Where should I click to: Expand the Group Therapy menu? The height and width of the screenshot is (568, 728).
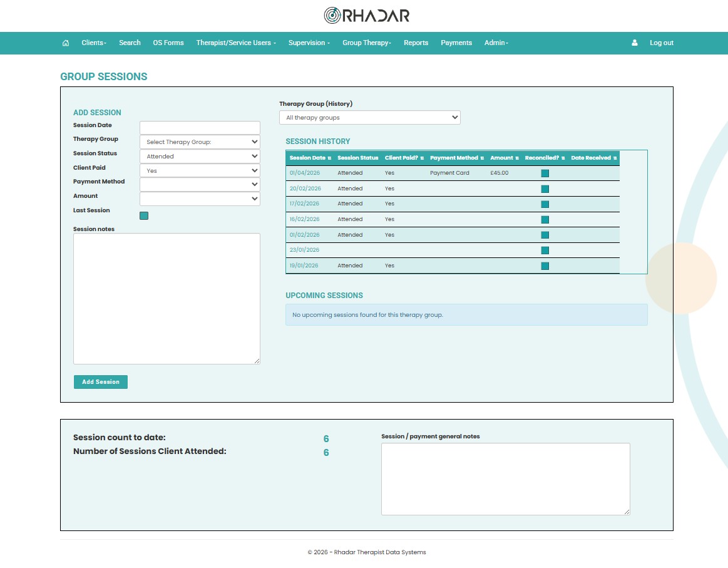367,43
